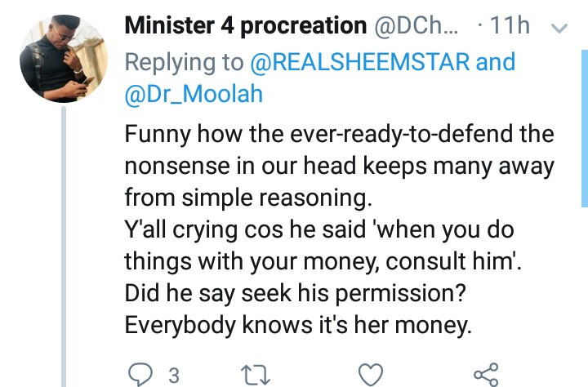Tap the 'Replying to' label
Screen dimensions: 588x387
point(184,62)
